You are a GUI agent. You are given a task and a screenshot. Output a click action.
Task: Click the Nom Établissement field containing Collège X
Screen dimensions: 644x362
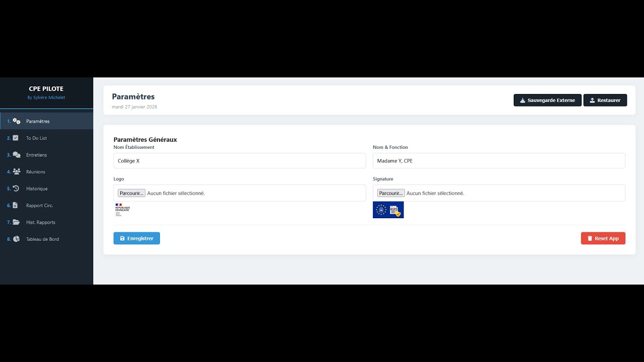click(239, 161)
